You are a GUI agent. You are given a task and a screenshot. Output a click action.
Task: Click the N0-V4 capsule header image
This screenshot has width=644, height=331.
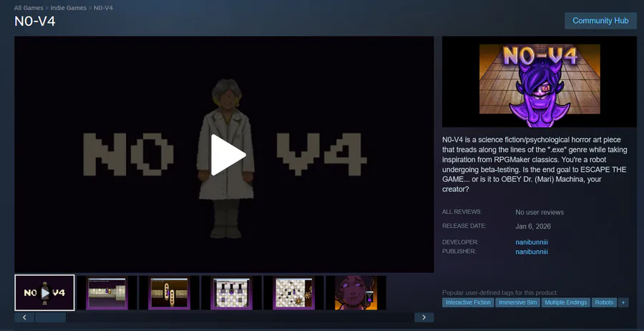540,82
